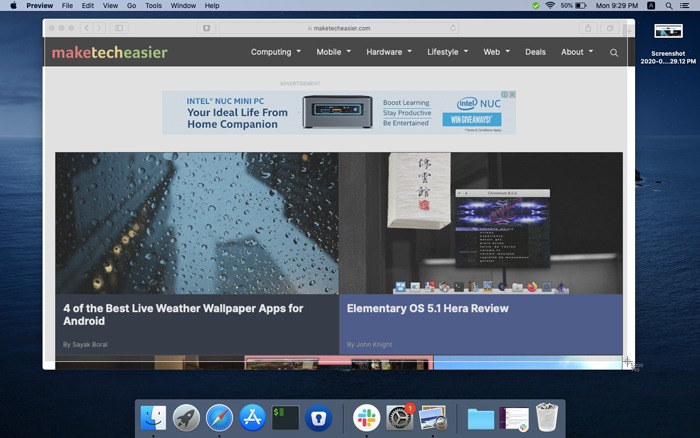Click the privacy shield icon in Safari
This screenshot has height=438, width=700.
(206, 28)
